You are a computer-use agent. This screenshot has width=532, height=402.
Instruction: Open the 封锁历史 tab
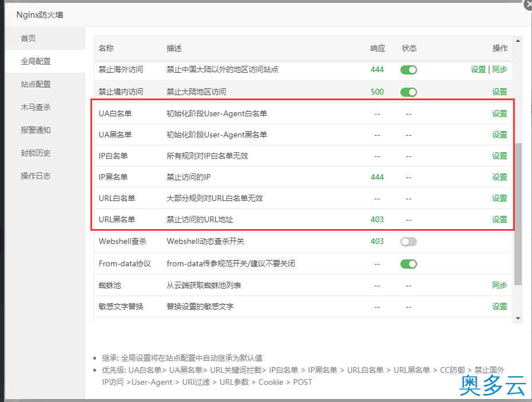pos(45,153)
